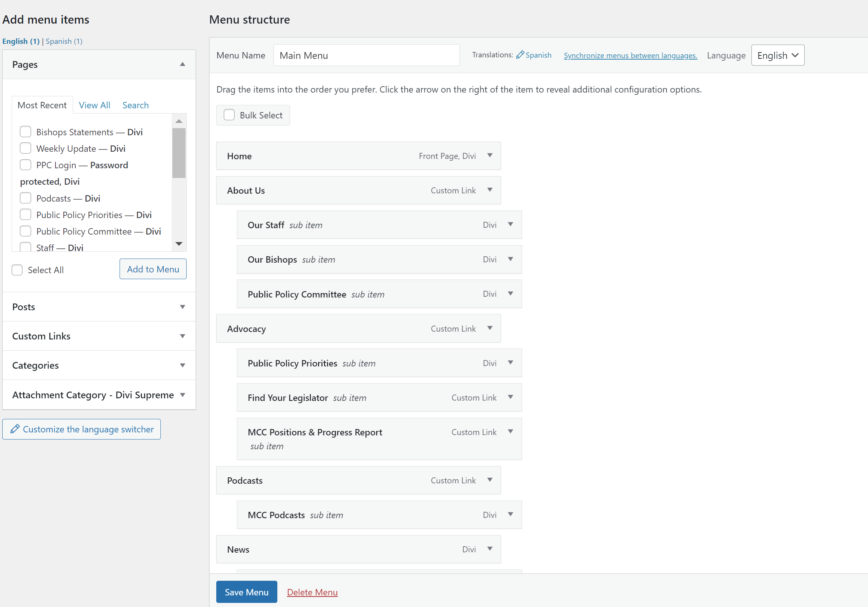Expand the Categories section
Screen dimensions: 868x607
183,365
